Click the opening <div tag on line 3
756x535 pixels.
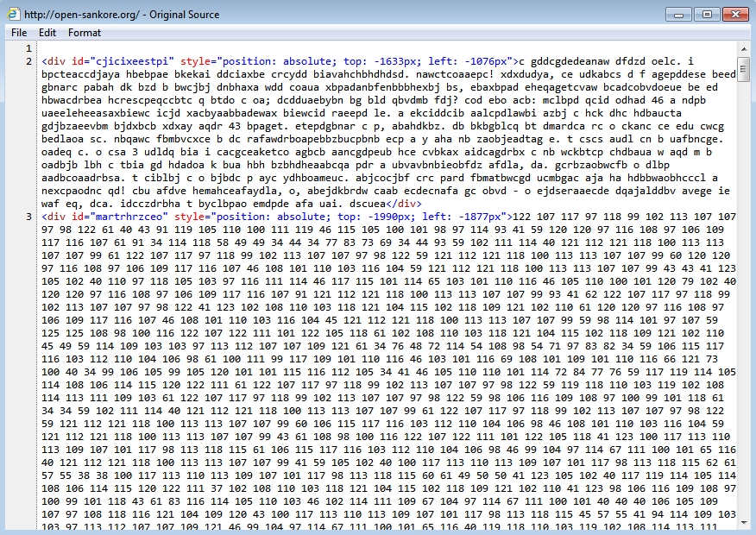tap(54, 217)
